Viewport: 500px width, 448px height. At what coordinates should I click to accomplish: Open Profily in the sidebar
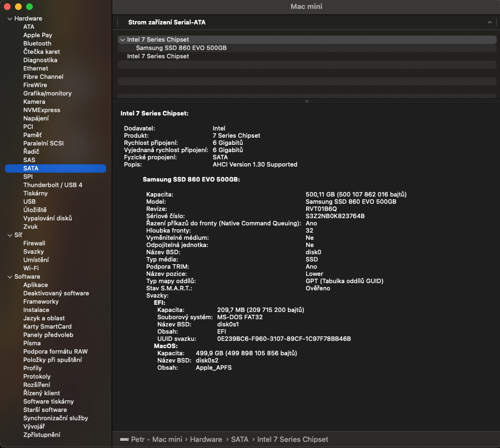pos(33,368)
